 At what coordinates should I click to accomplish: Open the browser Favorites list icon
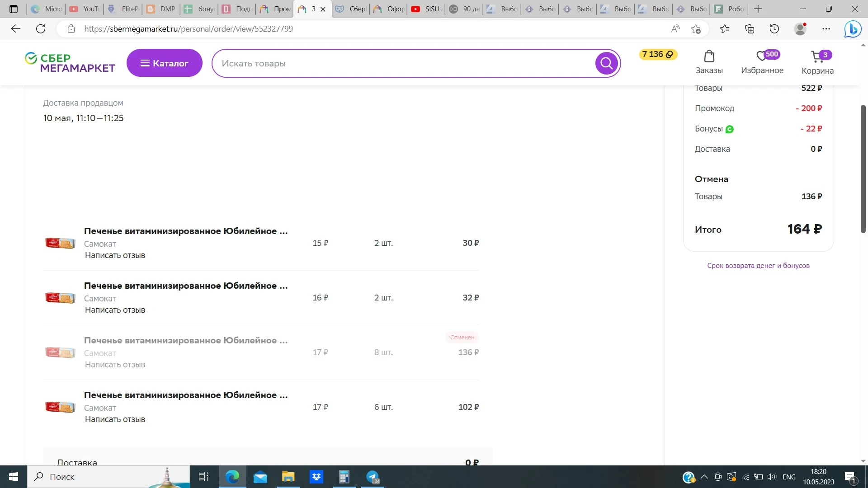(725, 29)
